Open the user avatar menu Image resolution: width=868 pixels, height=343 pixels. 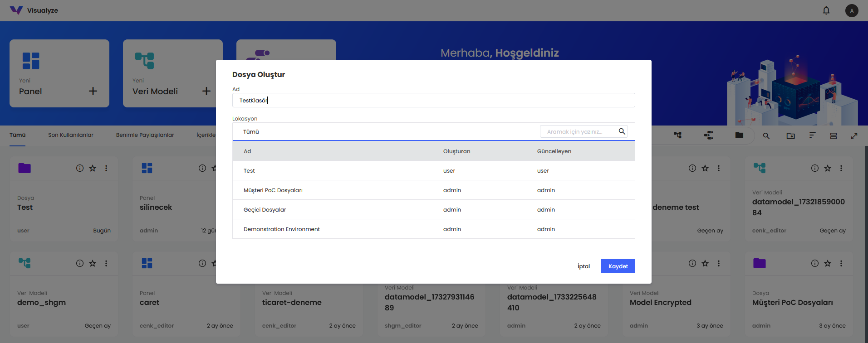(852, 10)
